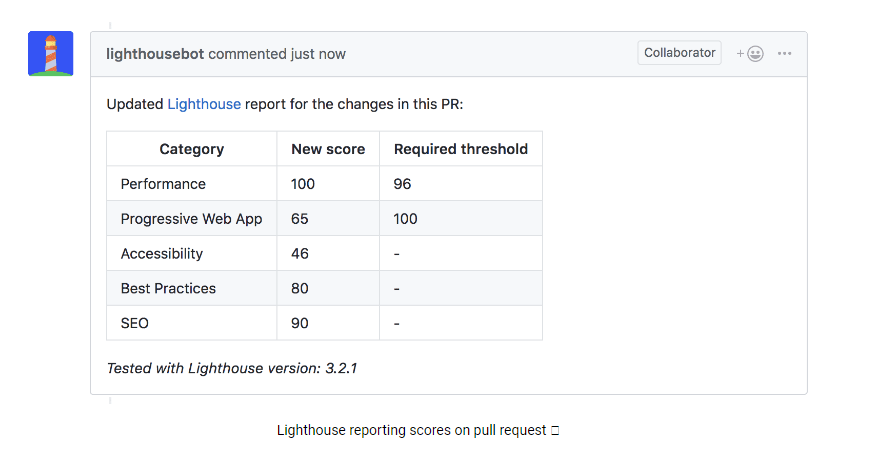Select the SEO row label
This screenshot has height=455, width=871.
(x=135, y=323)
